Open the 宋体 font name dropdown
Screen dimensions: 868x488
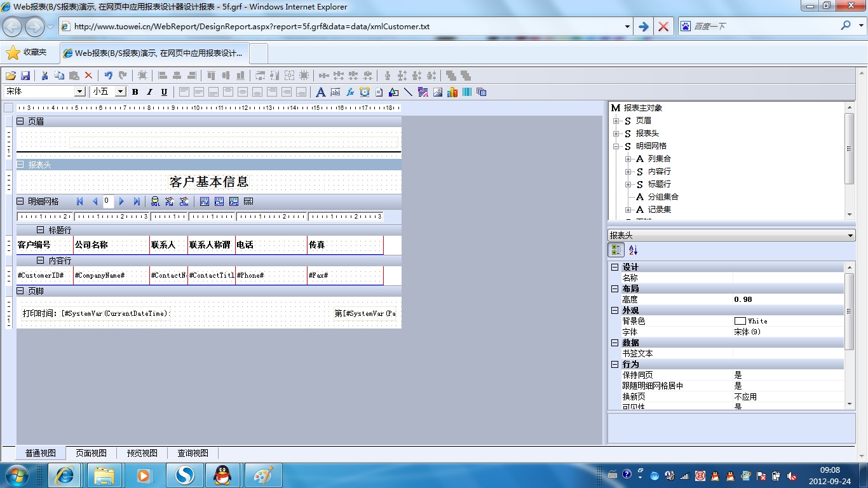click(x=80, y=91)
